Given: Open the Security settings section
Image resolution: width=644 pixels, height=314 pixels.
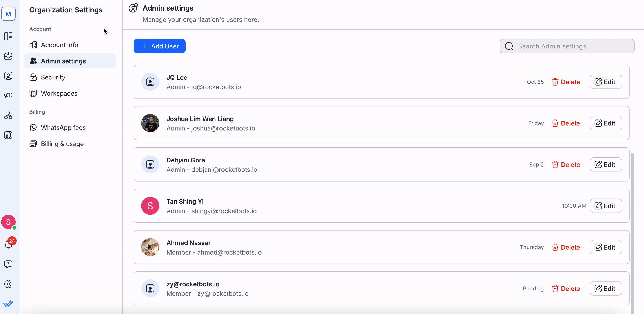Looking at the screenshot, I should (x=53, y=77).
